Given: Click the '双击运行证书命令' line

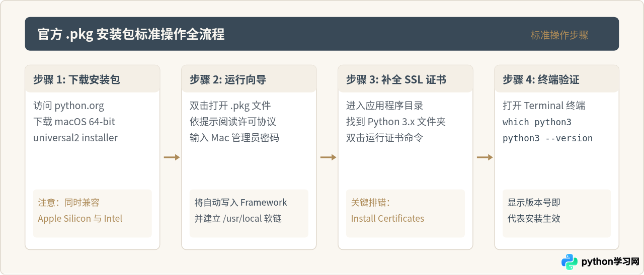Looking at the screenshot, I should click(385, 138).
